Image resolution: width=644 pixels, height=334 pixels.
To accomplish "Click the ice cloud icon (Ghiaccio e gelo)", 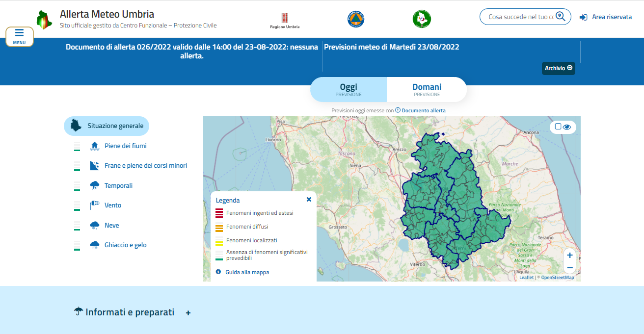I will pyautogui.click(x=95, y=245).
